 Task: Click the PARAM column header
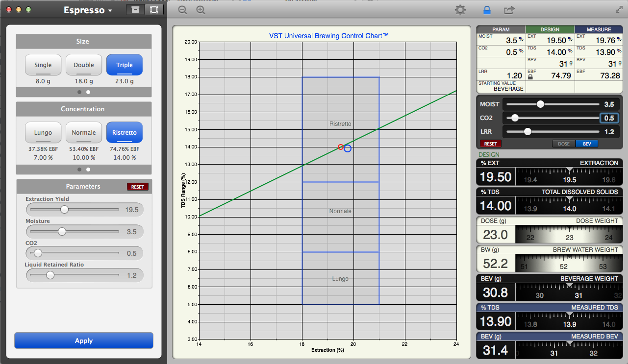[501, 29]
